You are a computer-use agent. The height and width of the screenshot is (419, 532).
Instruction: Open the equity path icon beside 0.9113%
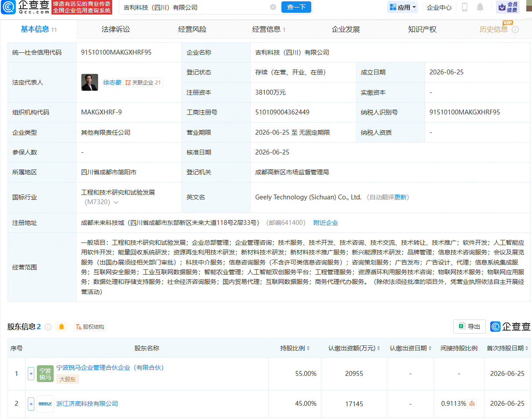click(472, 404)
